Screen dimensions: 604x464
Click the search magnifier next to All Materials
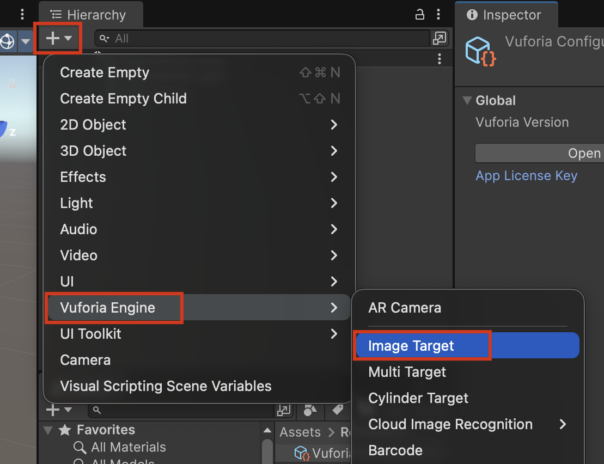(79, 447)
